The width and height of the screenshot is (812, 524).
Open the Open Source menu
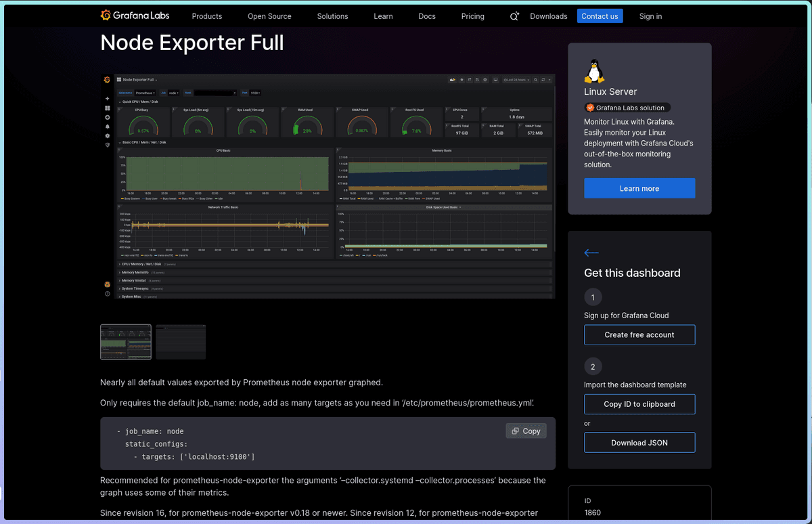(269, 16)
